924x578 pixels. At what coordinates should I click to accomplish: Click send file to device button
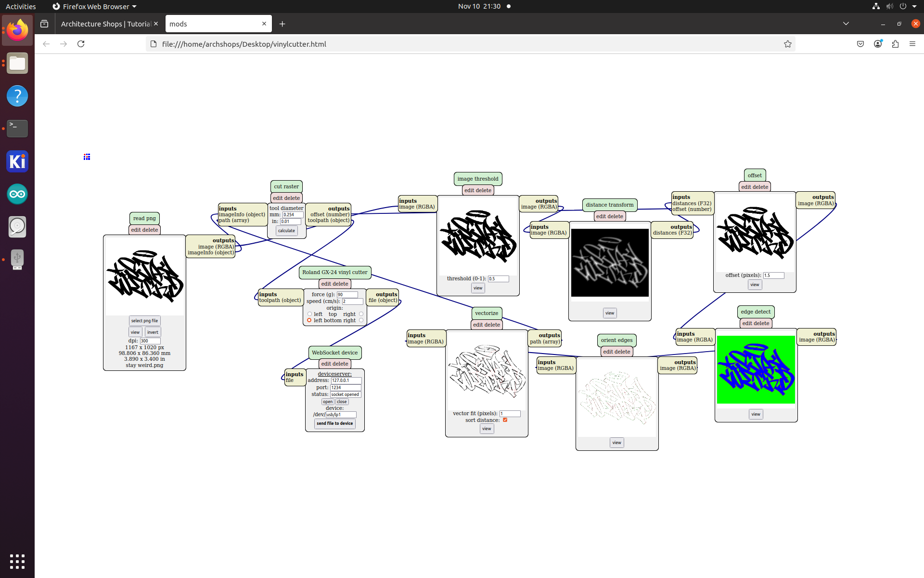coord(334,423)
